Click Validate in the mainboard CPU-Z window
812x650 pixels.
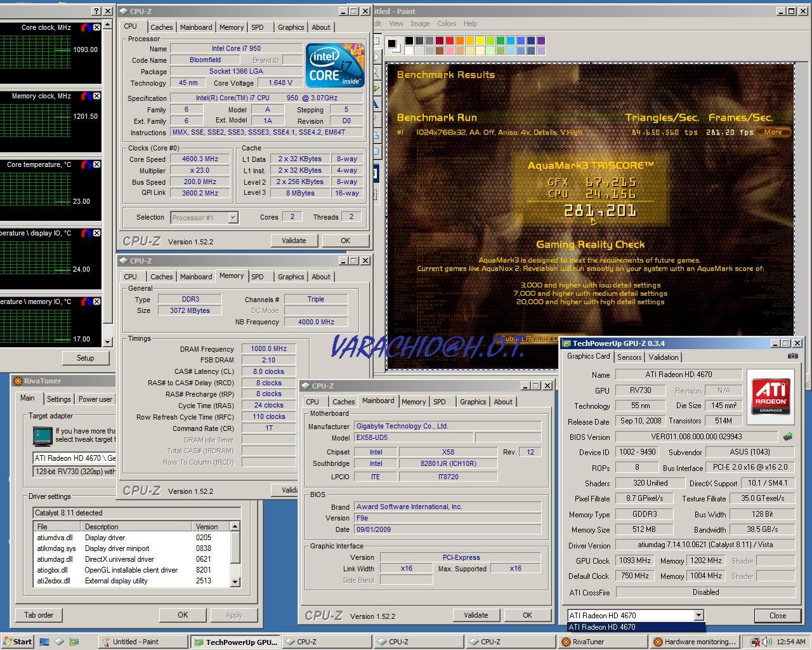tap(476, 615)
